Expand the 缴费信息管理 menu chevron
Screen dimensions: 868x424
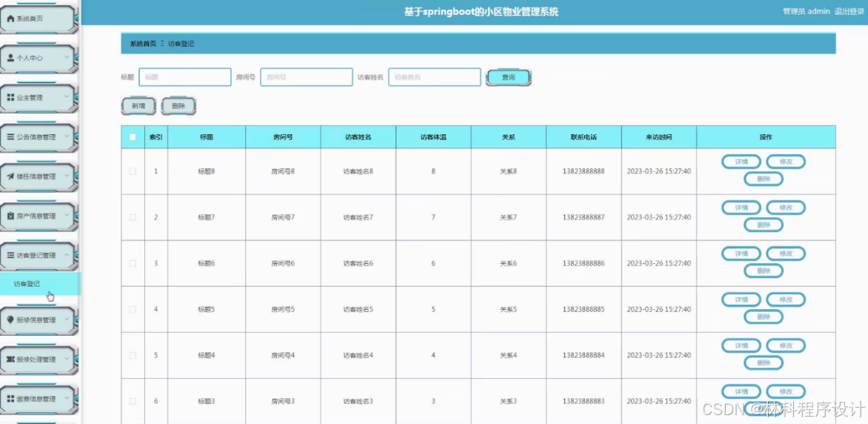[67, 399]
